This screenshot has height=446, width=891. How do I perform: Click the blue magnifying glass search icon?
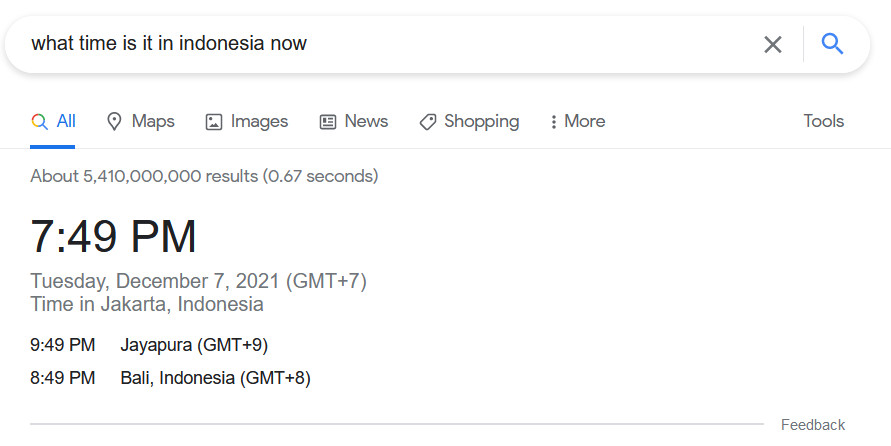coord(832,44)
